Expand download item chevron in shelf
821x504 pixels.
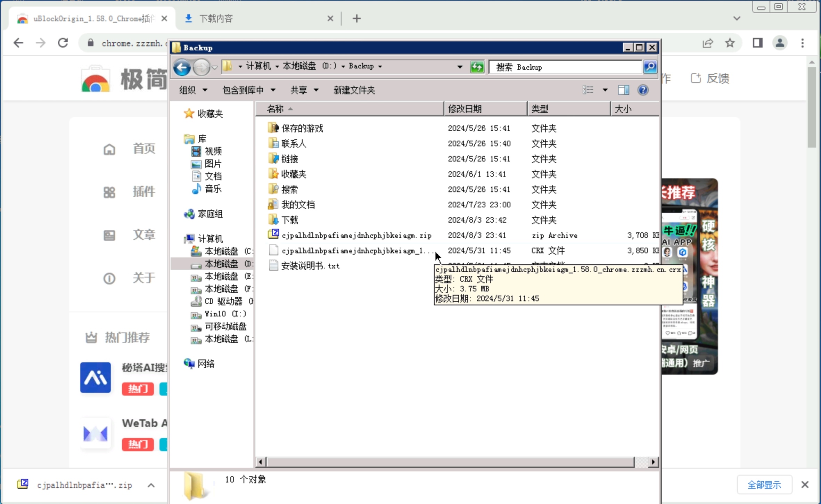[x=151, y=485]
